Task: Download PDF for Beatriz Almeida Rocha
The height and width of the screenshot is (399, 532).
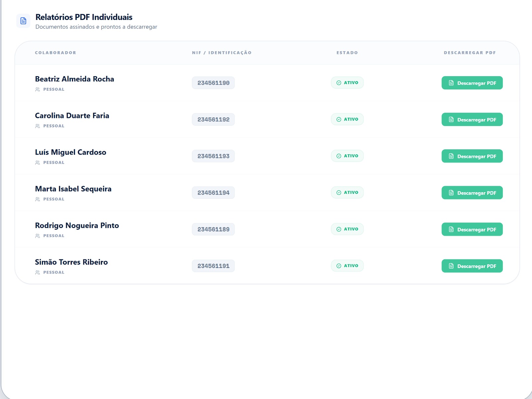Action: point(472,83)
